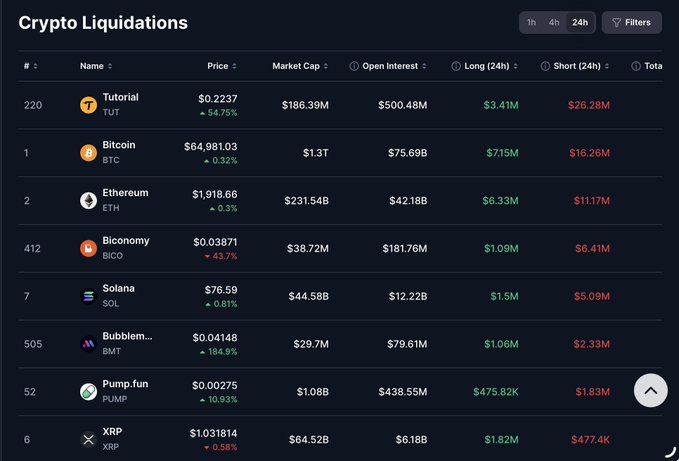Click the info icon beside Long (24h)

click(456, 66)
